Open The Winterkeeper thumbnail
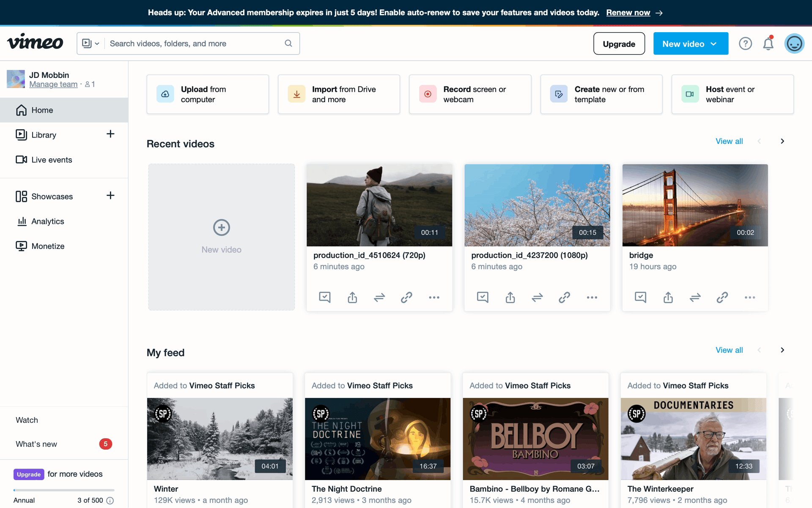The width and height of the screenshot is (812, 508). [693, 439]
